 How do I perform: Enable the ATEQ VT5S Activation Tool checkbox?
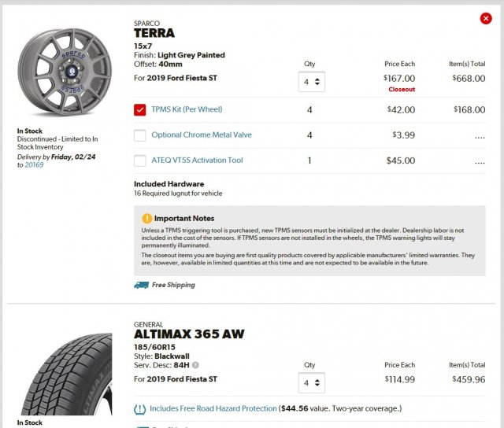(140, 160)
